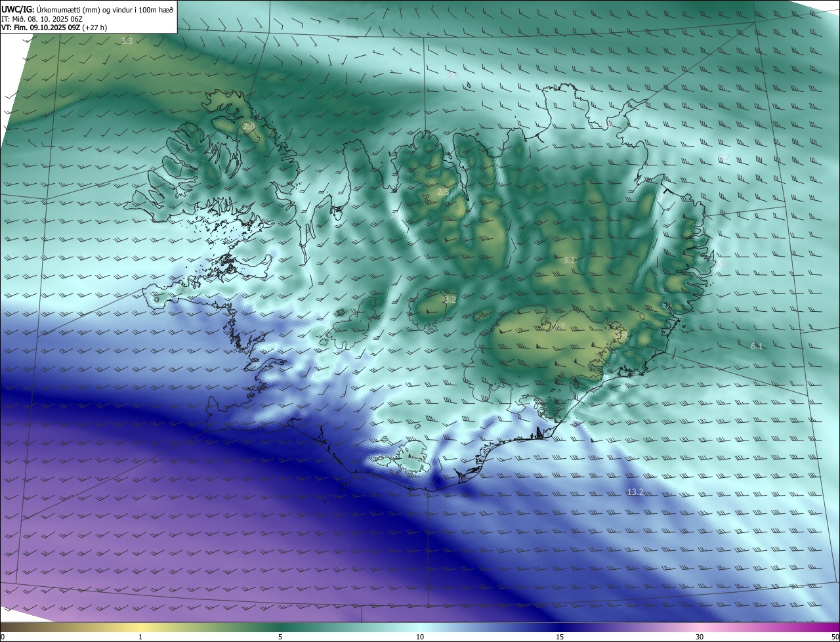Viewport: 840px width, 642px height.
Task: Click the yellow colorbar segment above tick 1
Action: pos(140,628)
